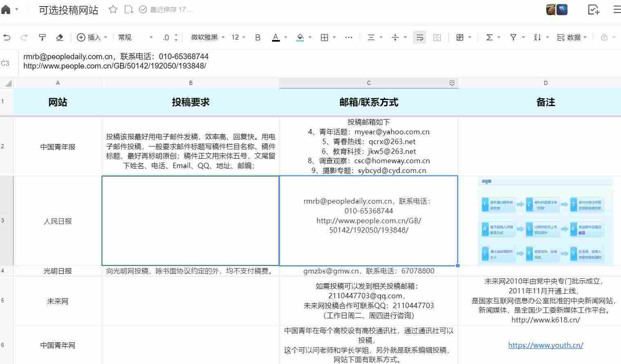This screenshot has height=364, width=621.
Task: Click the sort A-Z icon
Action: (537, 38)
